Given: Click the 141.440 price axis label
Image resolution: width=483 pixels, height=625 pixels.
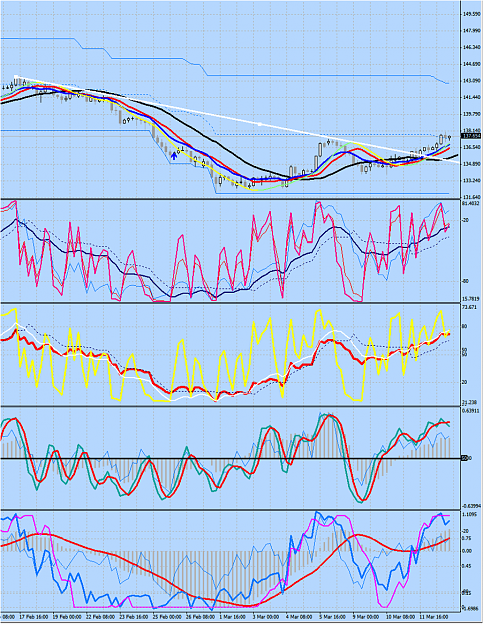Looking at the screenshot, I should 472,97.
